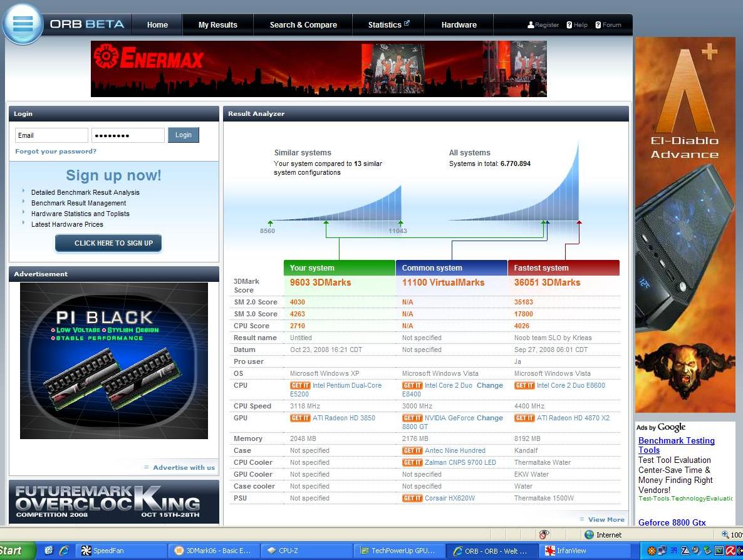Viewport: 743px width, 560px height.
Task: Click the ORB BETA logo text
Action: tap(86, 24)
